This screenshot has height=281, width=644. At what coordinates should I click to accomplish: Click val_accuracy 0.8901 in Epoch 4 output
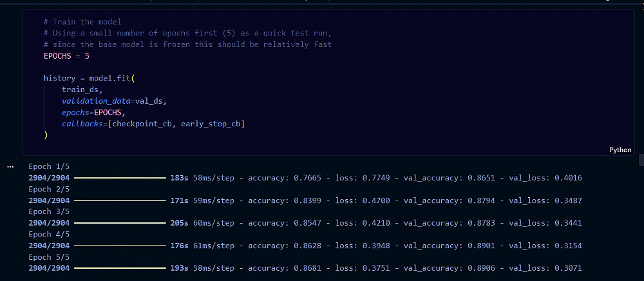pos(481,246)
